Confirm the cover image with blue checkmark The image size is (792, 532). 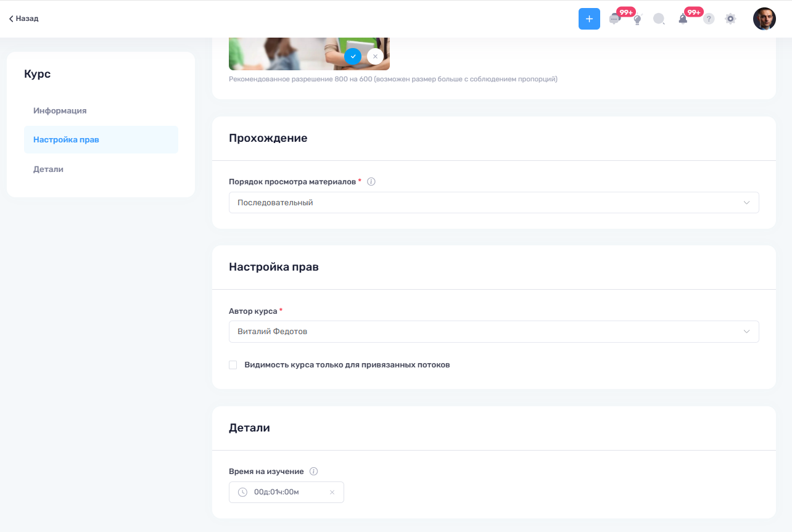(353, 56)
